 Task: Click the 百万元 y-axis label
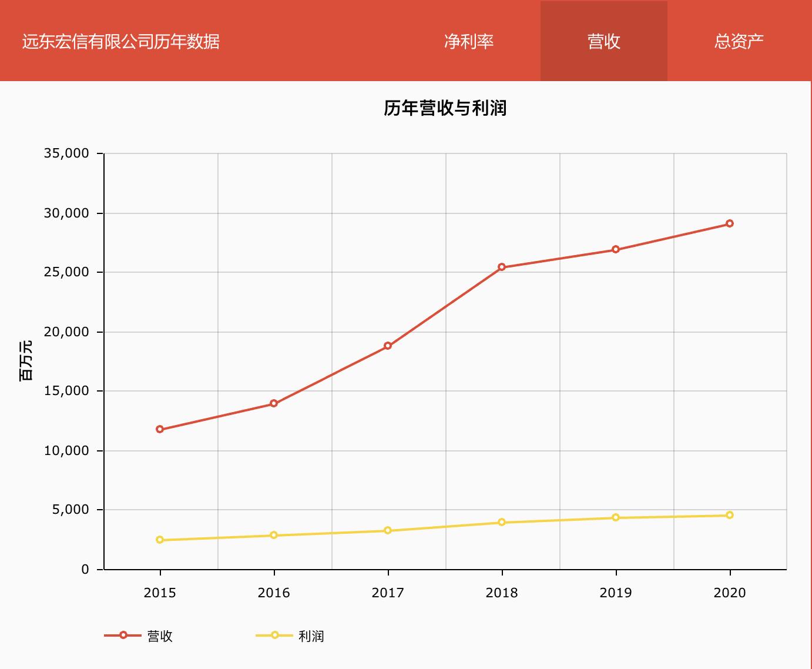coord(26,361)
